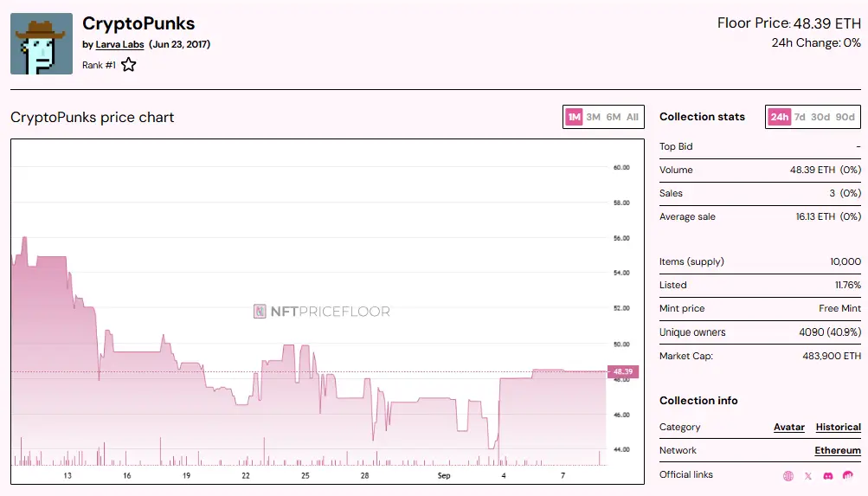Star CryptoPunks to add to favorites
This screenshot has height=496, width=868.
coord(128,65)
